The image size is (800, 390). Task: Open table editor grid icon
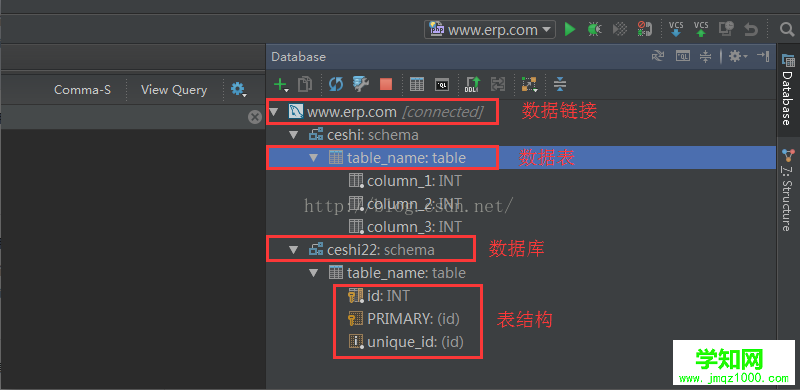point(417,84)
